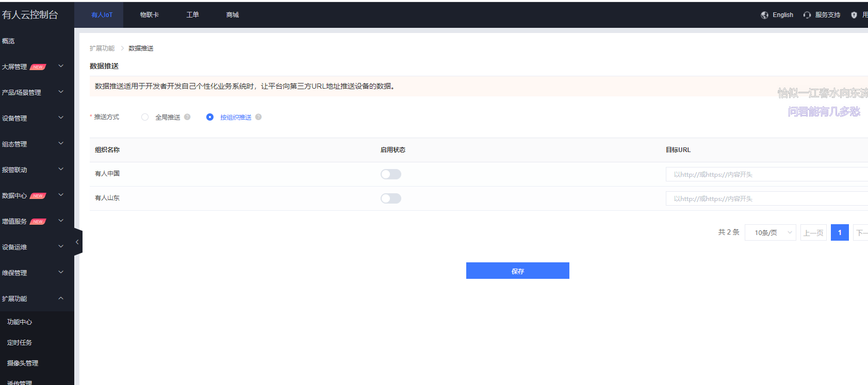The image size is (868, 385).
Task: Click the blue 保存 button
Action: 517,271
